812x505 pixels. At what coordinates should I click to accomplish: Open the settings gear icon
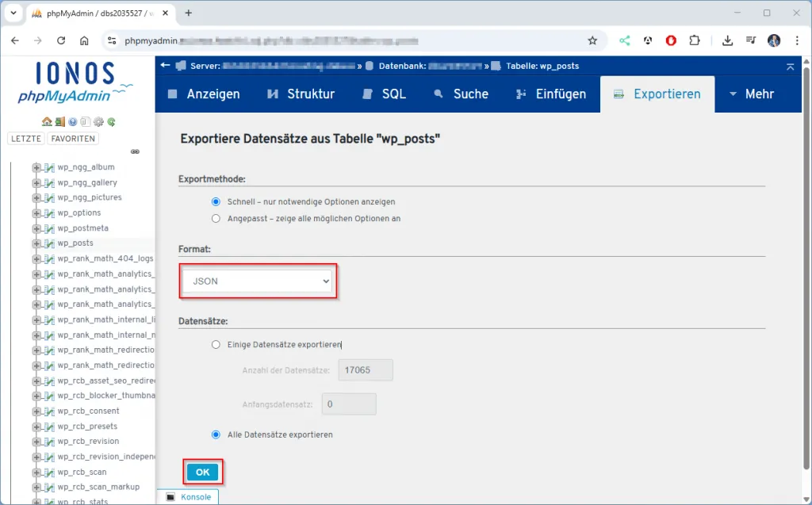(x=98, y=121)
